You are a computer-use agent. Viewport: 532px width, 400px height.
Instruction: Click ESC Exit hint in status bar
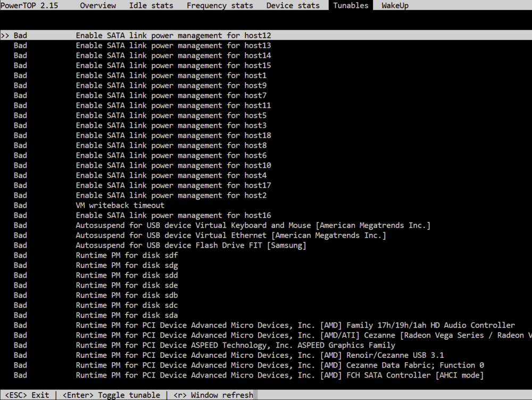27,395
